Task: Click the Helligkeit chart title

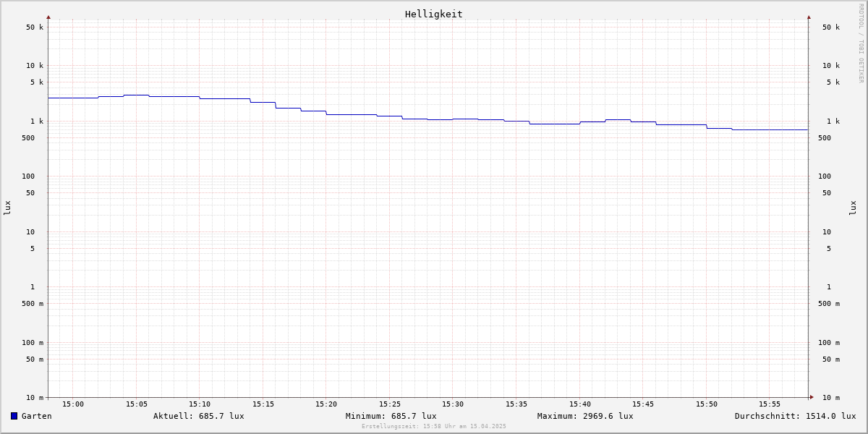Action: click(434, 14)
